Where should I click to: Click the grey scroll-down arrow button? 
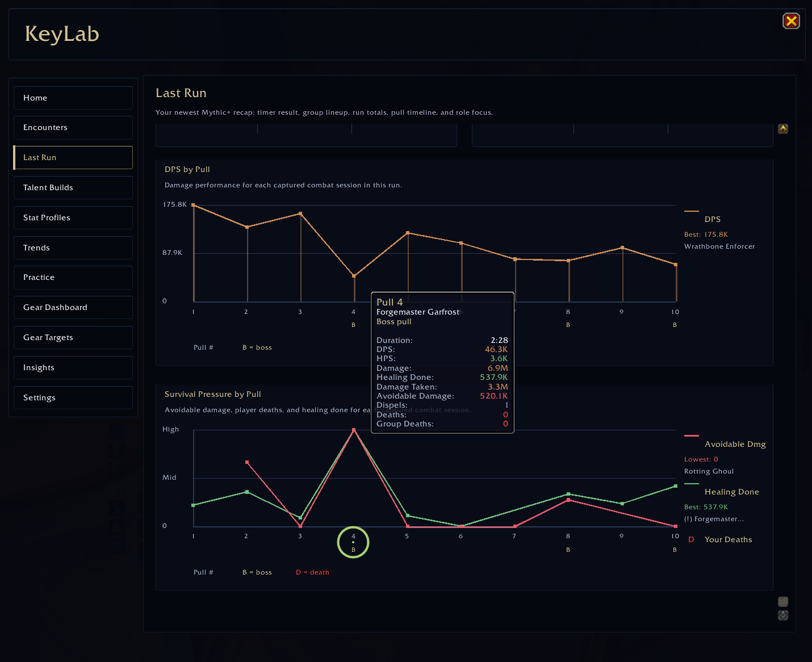pyautogui.click(x=783, y=615)
